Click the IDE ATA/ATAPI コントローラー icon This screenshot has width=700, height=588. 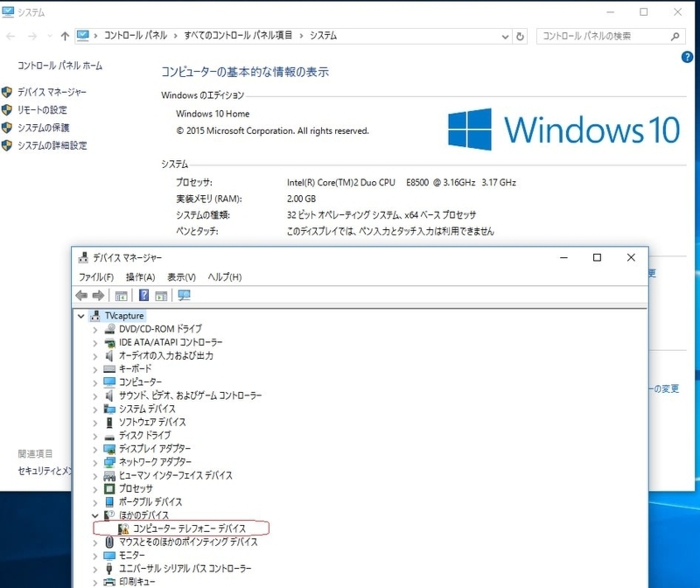pyautogui.click(x=109, y=342)
